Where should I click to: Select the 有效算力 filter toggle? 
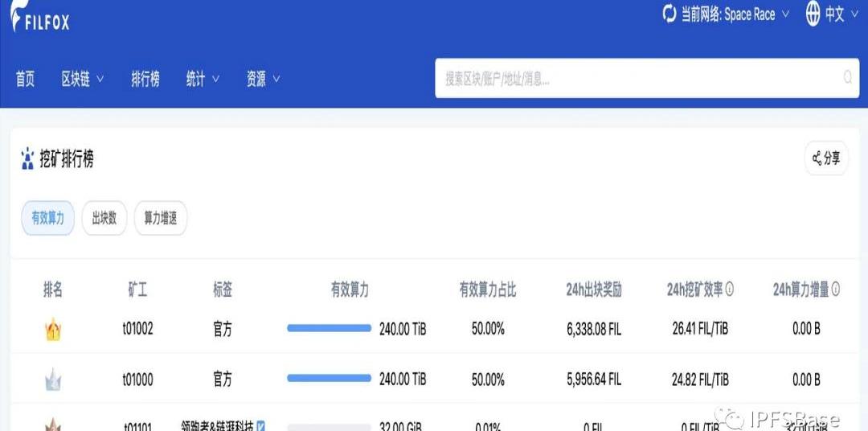tap(47, 218)
